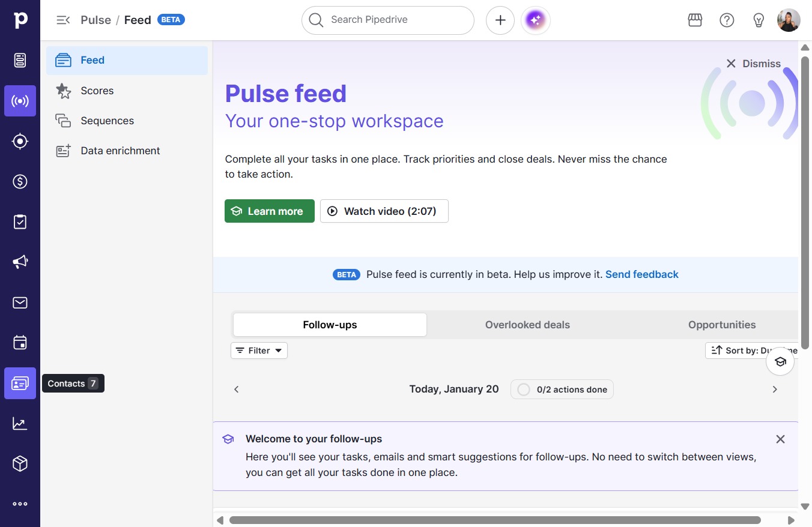The image size is (812, 527).
Task: Open Data enrichment in the Pulse menu
Action: pos(127,151)
